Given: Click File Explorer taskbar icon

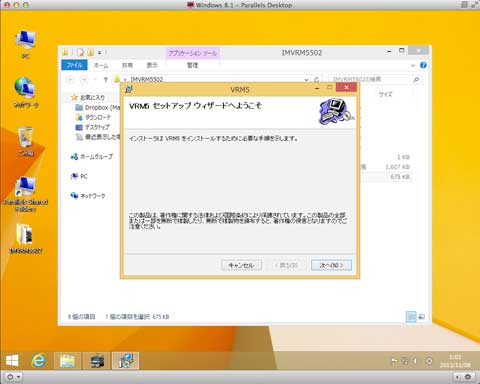Looking at the screenshot, I should pyautogui.click(x=67, y=361).
